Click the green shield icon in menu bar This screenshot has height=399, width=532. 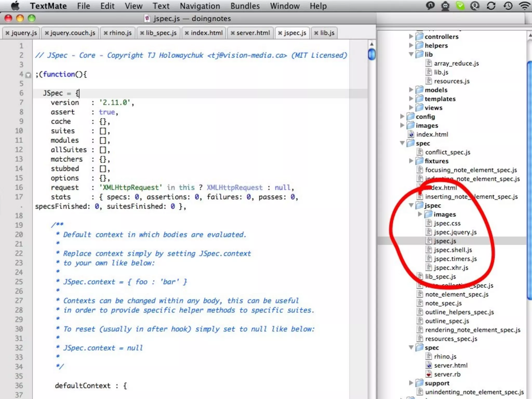(x=460, y=6)
